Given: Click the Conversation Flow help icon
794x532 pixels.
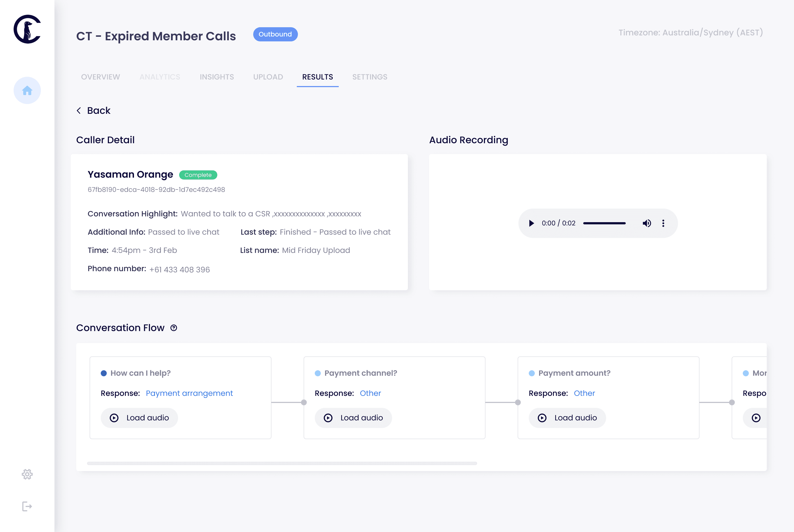Looking at the screenshot, I should (174, 328).
